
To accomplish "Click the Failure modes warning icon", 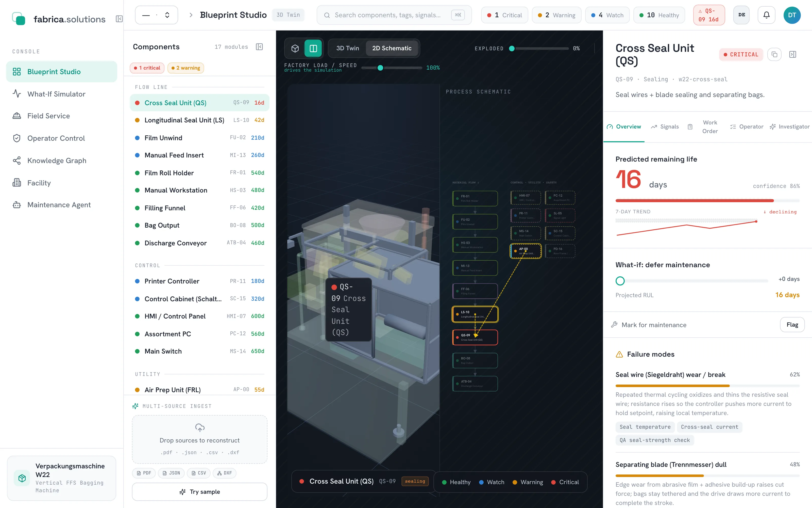I will click(x=619, y=354).
